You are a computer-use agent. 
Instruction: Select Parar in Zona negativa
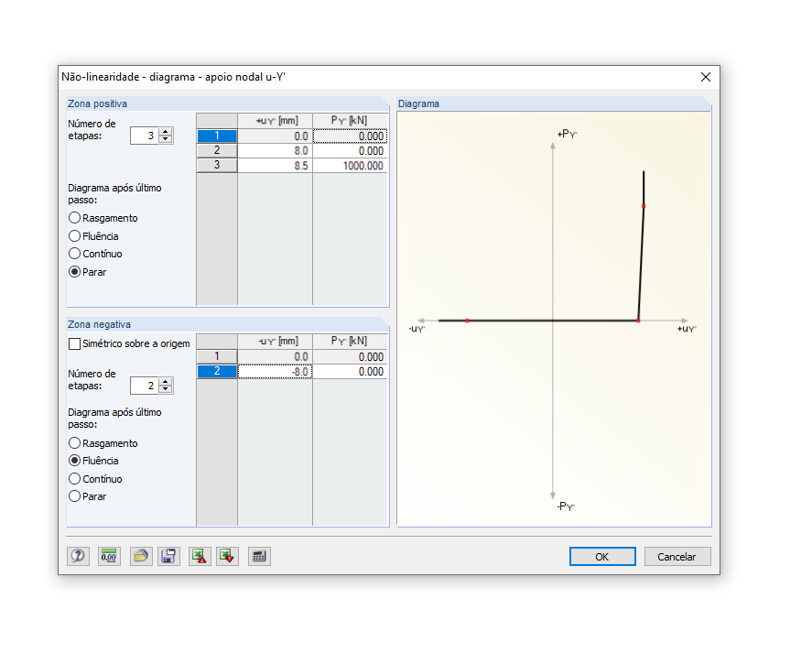[x=74, y=496]
